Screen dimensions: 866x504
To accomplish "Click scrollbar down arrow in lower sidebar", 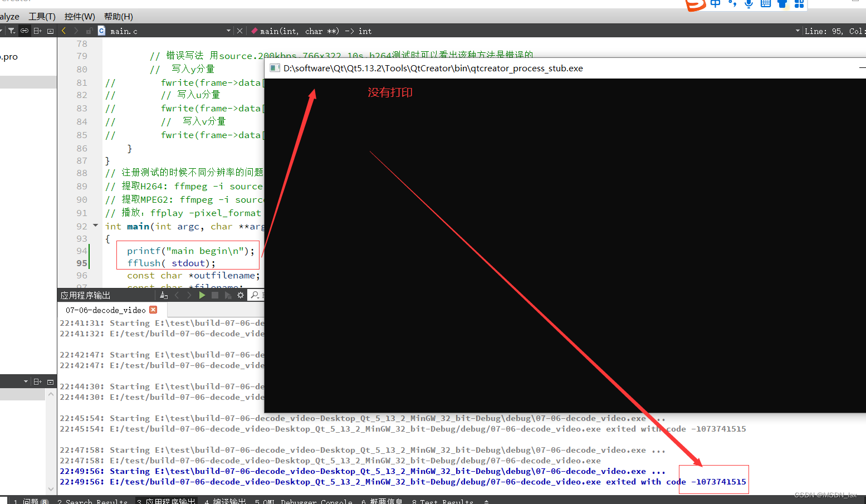I will pyautogui.click(x=51, y=489).
